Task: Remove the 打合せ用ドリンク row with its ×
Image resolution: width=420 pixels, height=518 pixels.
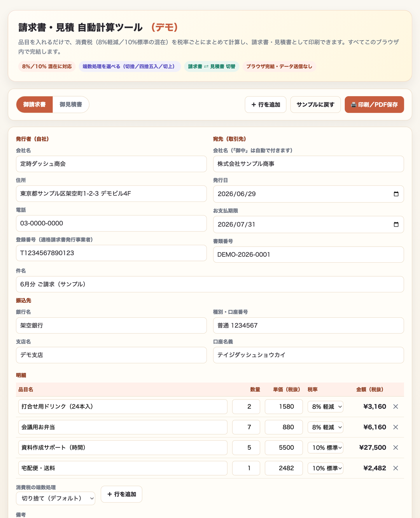Action: tap(395, 406)
